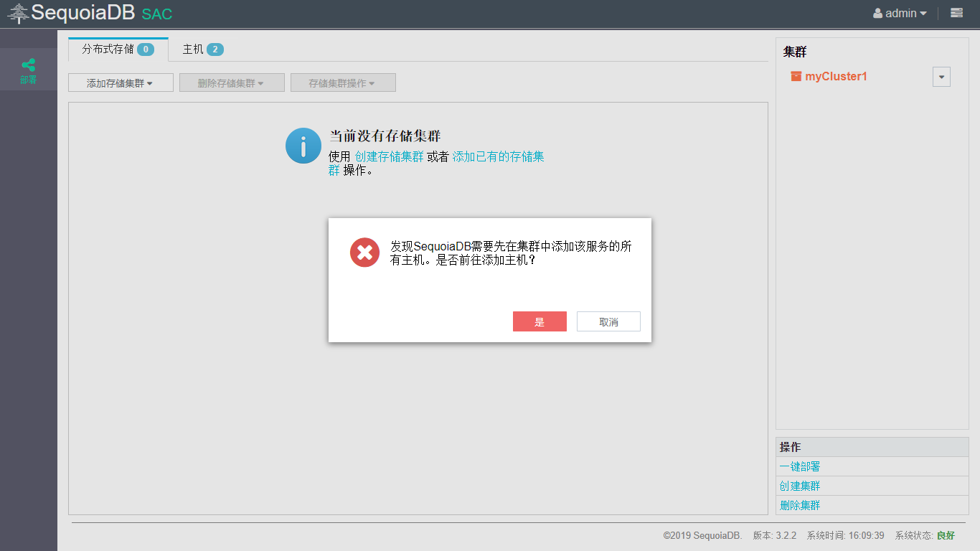Open the 部署 share icon in sidebar
This screenshot has width=980, height=551.
pyautogui.click(x=28, y=65)
